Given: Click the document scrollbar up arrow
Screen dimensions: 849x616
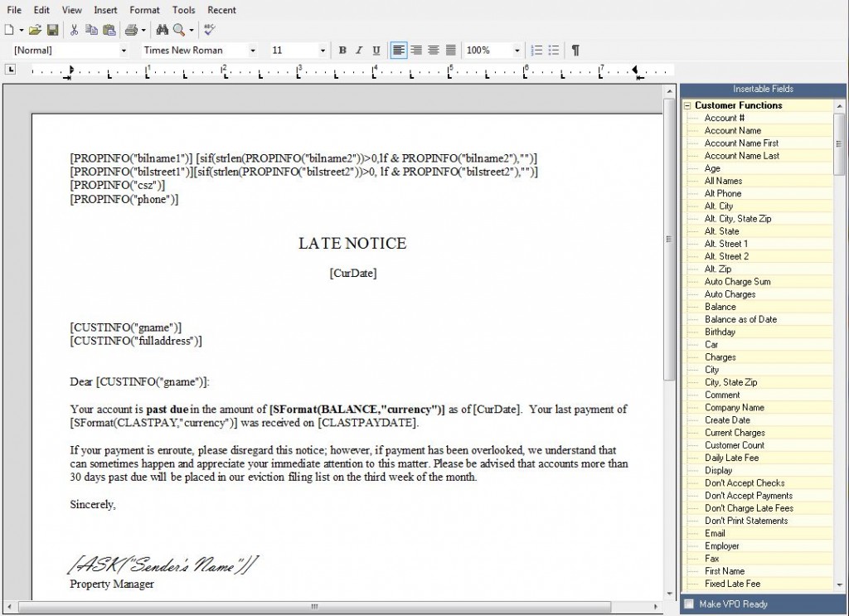Looking at the screenshot, I should [669, 91].
